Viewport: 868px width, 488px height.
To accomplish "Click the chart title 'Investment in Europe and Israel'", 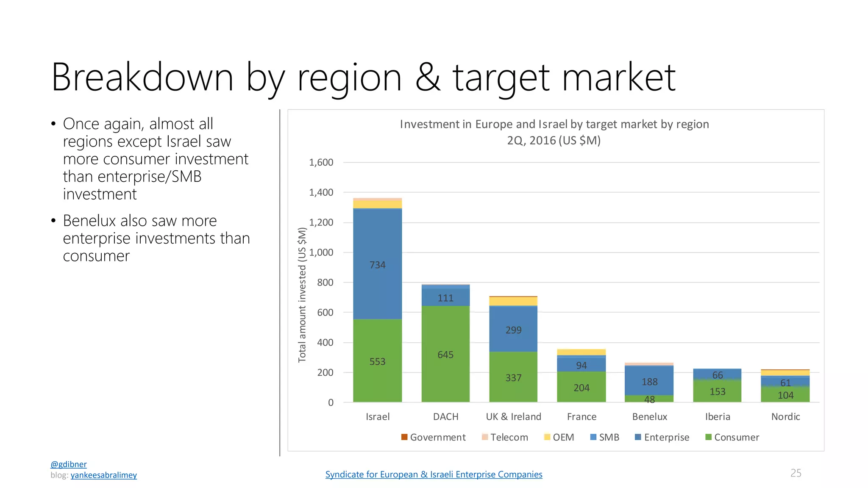I will click(x=554, y=132).
